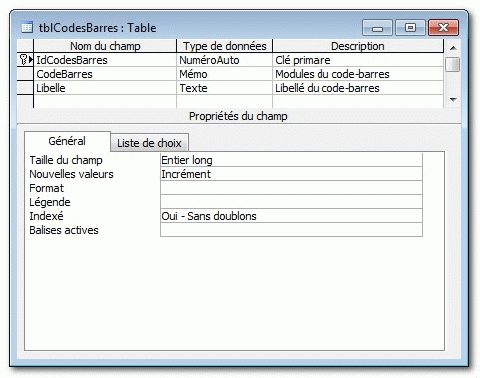Click the scroll down arrow of the field grid
The width and height of the screenshot is (480, 378).
click(x=453, y=99)
